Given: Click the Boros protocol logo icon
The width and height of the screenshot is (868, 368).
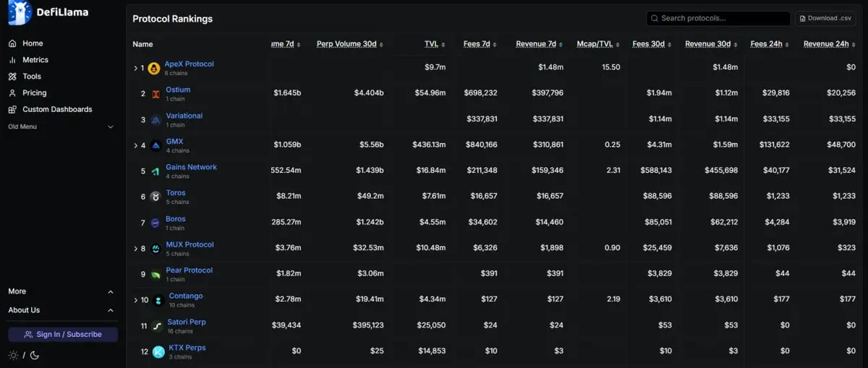Looking at the screenshot, I should click(x=156, y=223).
